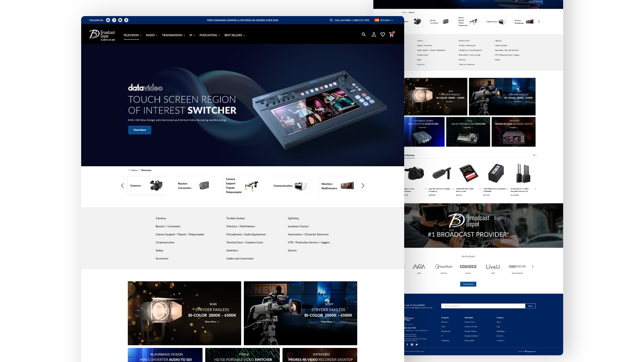Expand the Best Sellers menu

pos(234,35)
